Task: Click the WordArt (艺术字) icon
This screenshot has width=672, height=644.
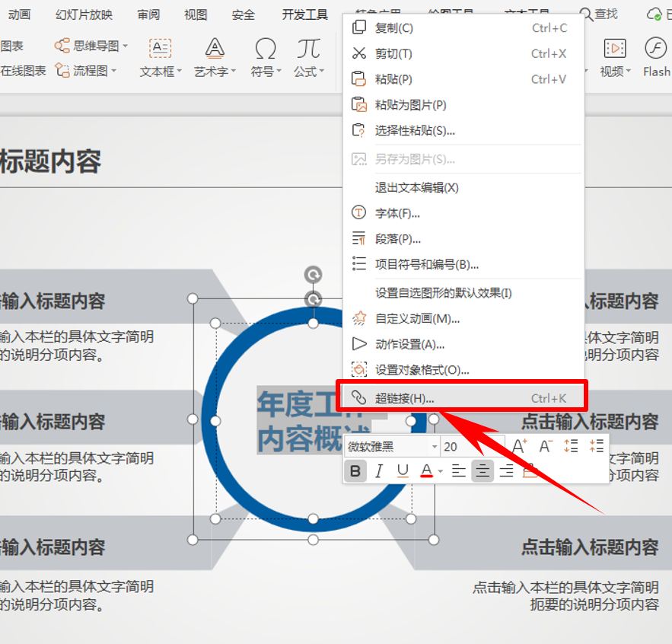Action: [215, 48]
